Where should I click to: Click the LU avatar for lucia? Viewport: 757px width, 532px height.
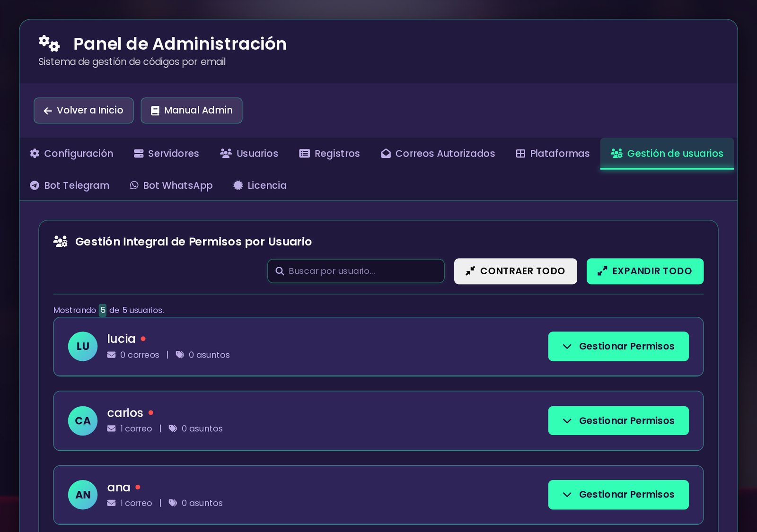[x=83, y=346]
